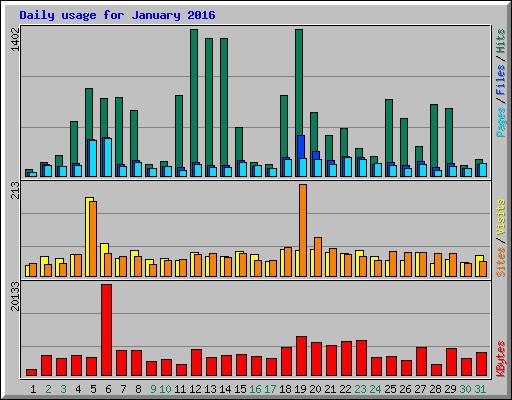Click day label '29' on the x-axis
The height and width of the screenshot is (400, 512).
450,389
